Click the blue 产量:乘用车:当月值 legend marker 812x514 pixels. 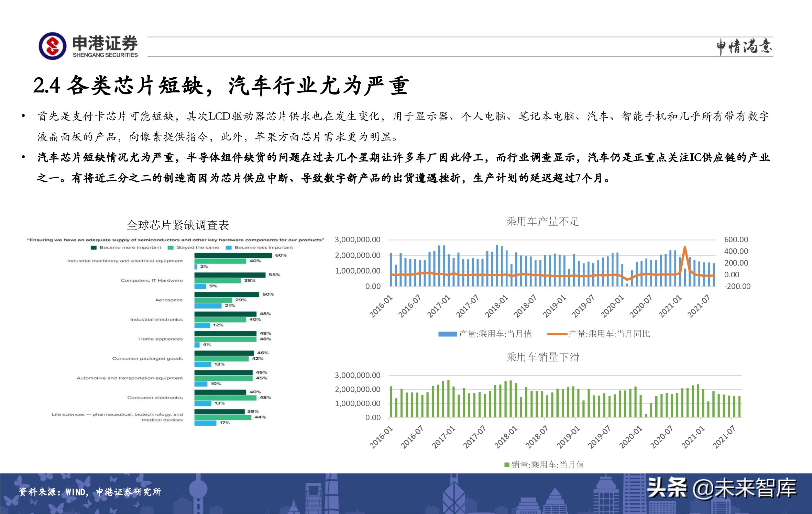point(448,334)
